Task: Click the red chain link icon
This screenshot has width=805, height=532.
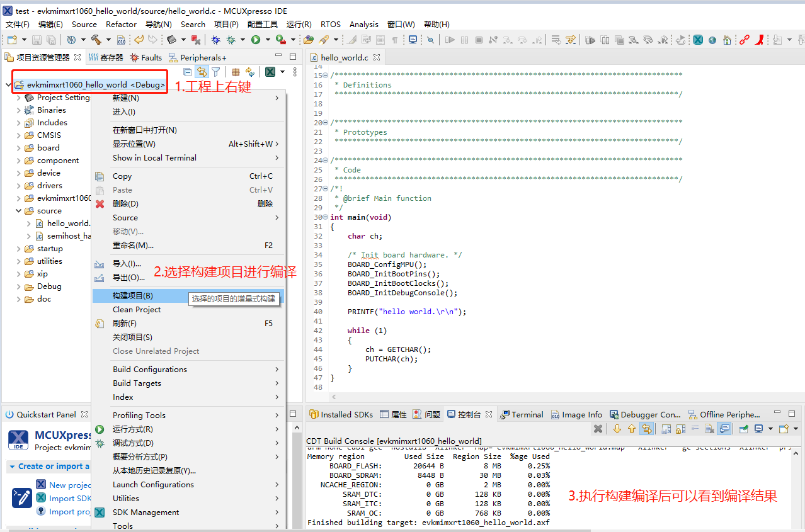Action: pyautogui.click(x=745, y=40)
